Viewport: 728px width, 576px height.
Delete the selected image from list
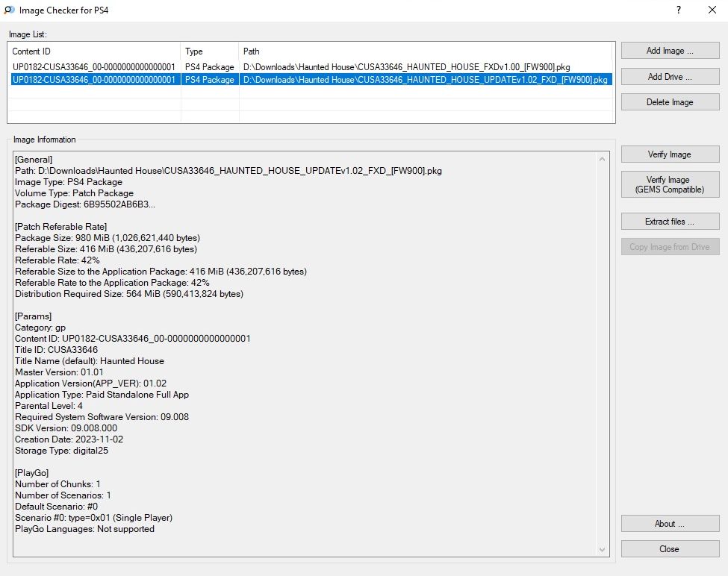point(670,102)
